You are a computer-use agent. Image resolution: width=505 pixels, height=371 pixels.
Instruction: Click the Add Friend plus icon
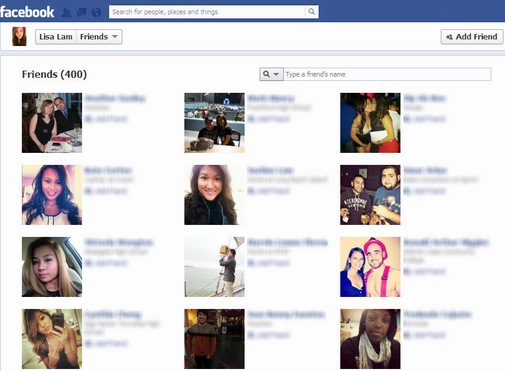449,37
